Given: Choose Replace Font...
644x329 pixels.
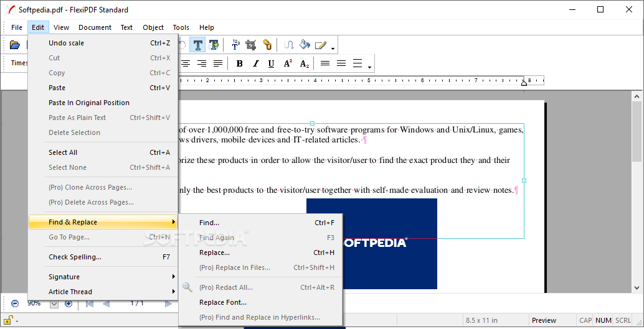Looking at the screenshot, I should [x=261, y=302].
